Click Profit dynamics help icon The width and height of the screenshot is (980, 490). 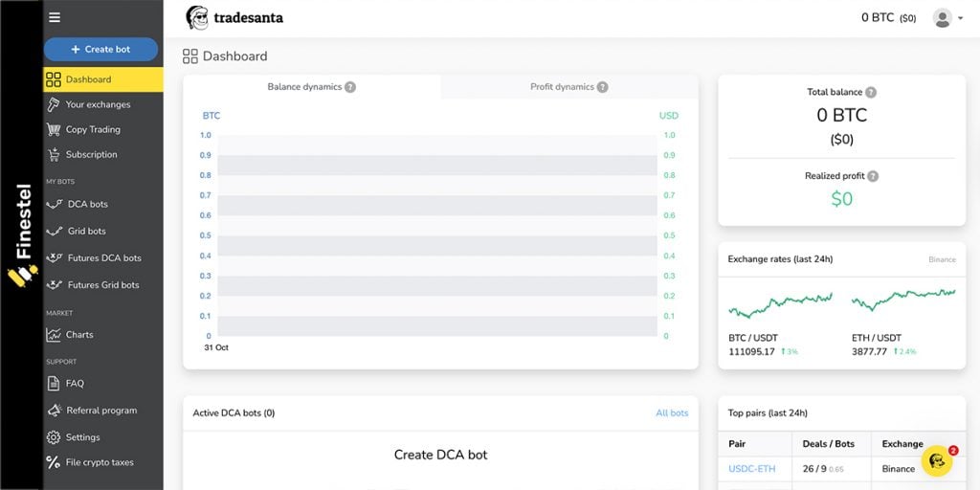603,87
